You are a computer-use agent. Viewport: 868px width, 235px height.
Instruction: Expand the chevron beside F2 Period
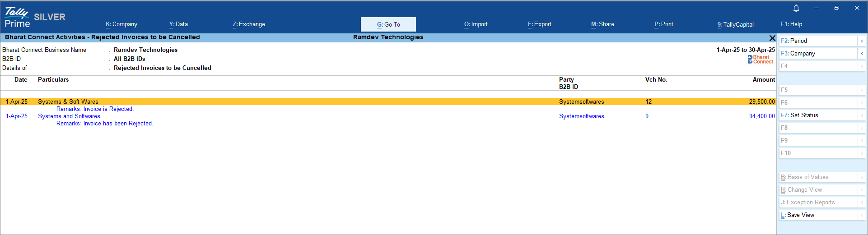pyautogui.click(x=862, y=41)
